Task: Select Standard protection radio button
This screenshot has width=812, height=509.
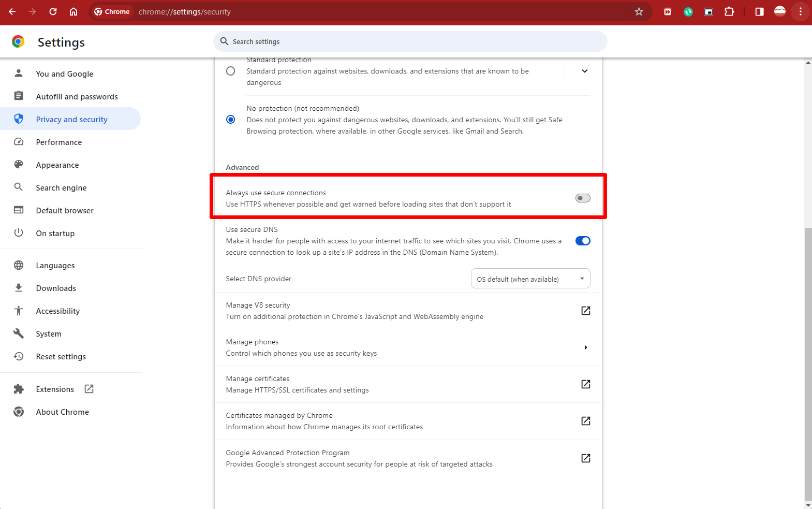Action: pyautogui.click(x=231, y=71)
